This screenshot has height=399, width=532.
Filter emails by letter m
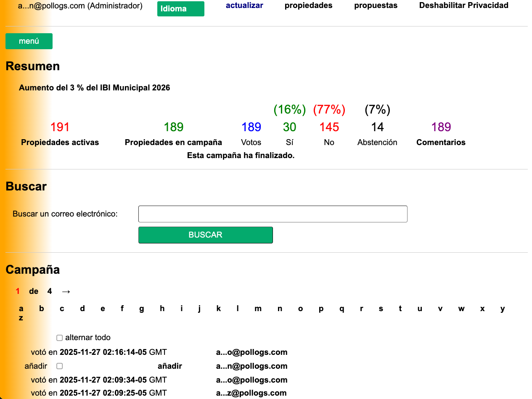(258, 308)
